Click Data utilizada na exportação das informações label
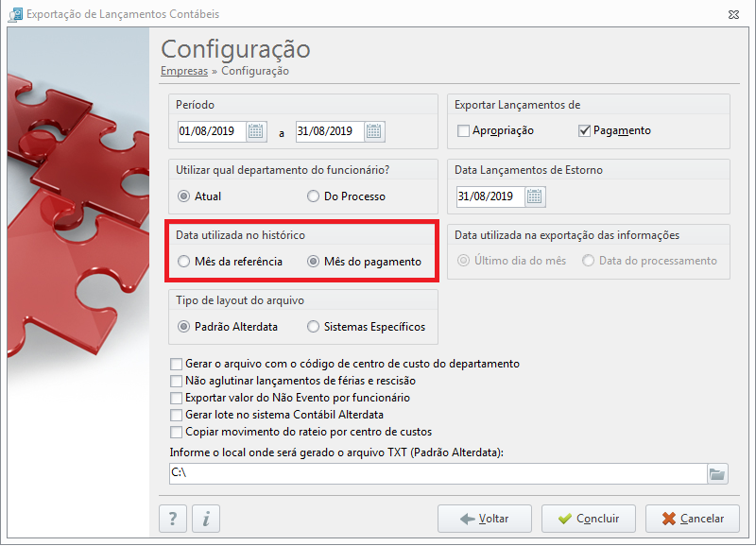 coord(567,235)
